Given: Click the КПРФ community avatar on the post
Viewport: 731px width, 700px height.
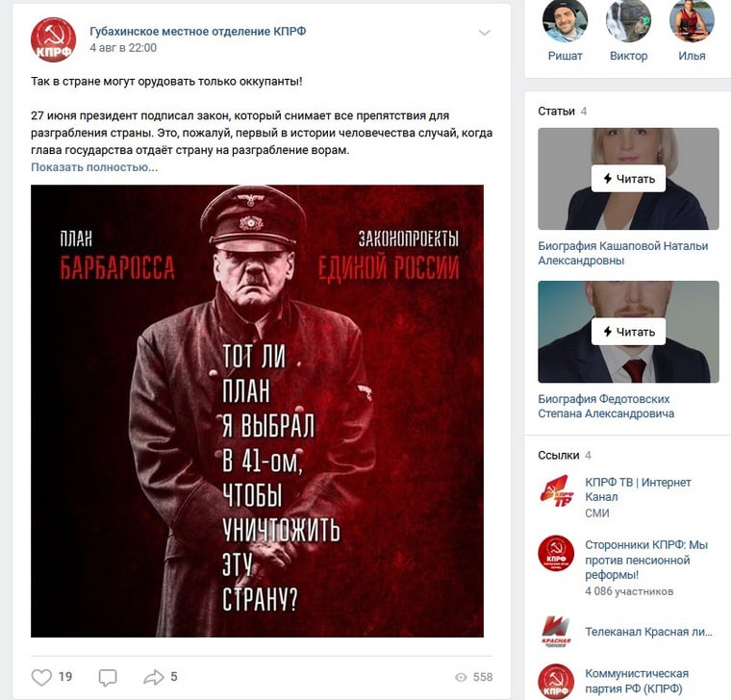Looking at the screenshot, I should (53, 39).
